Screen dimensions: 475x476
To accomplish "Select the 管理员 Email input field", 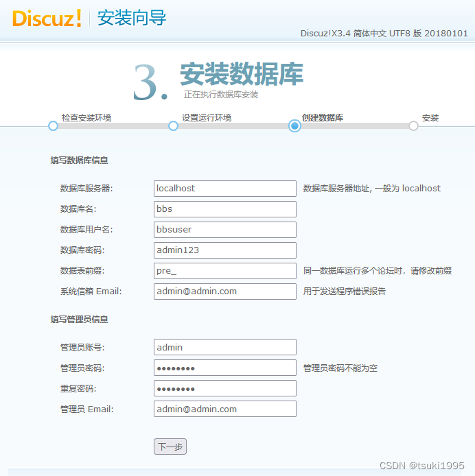I will [225, 409].
